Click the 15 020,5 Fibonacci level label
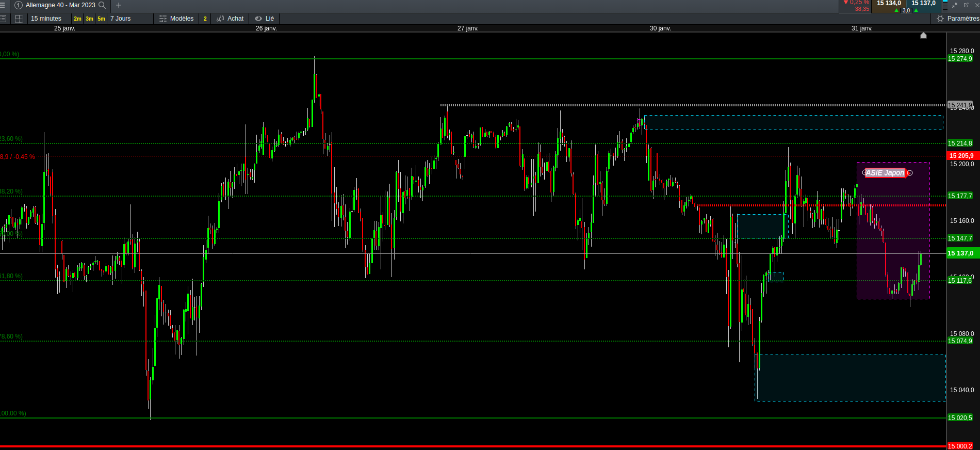The image size is (980, 450). coord(960,418)
